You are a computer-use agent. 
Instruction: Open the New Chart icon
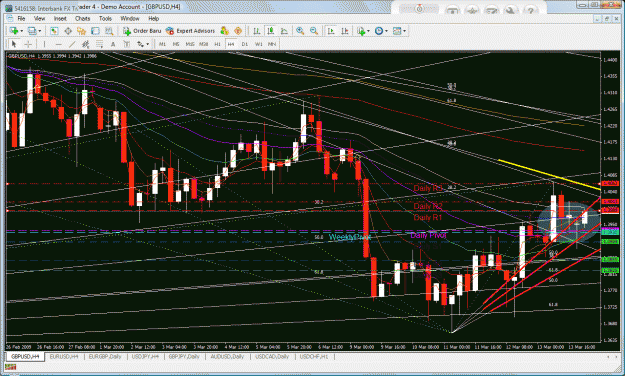pyautogui.click(x=14, y=31)
